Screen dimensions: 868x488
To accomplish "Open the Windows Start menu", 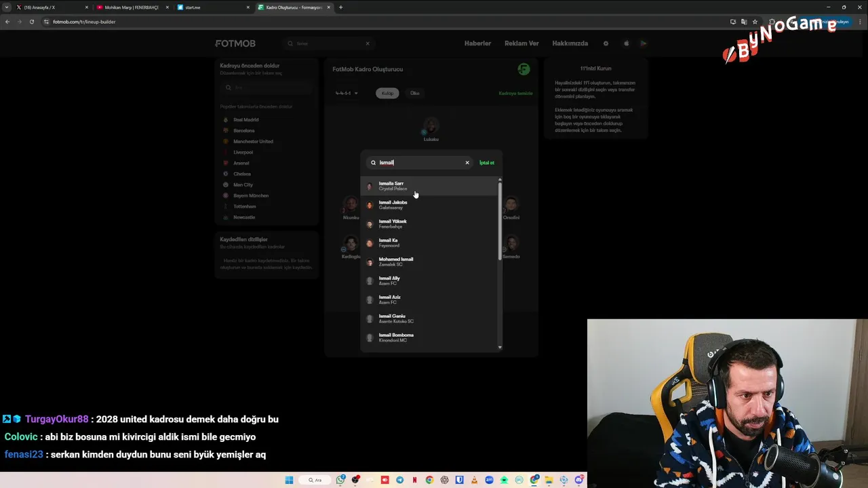I will pos(290,480).
